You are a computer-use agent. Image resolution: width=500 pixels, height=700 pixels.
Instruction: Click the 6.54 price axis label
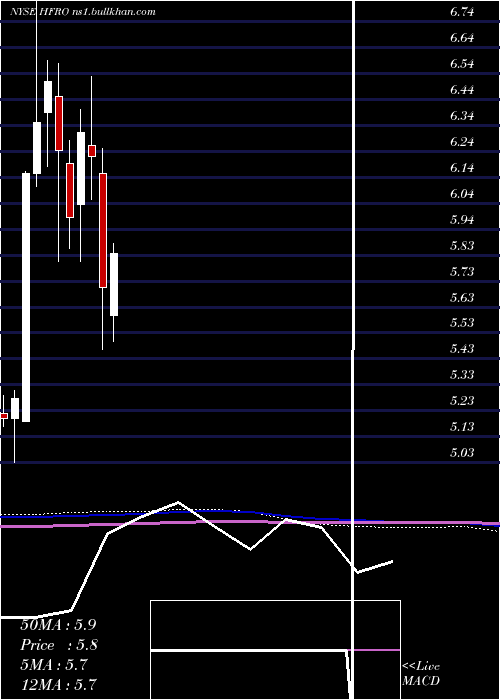pos(461,63)
